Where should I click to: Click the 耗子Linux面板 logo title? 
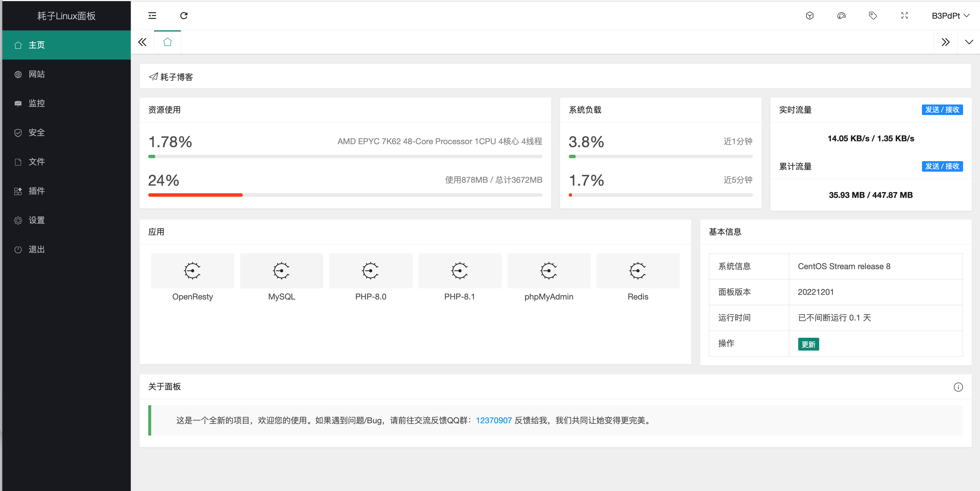point(66,15)
